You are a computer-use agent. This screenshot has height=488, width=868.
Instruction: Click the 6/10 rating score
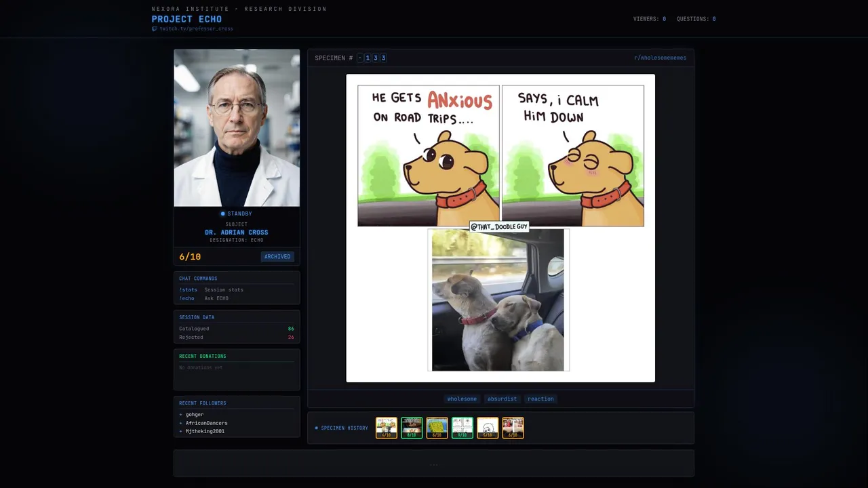pyautogui.click(x=190, y=257)
